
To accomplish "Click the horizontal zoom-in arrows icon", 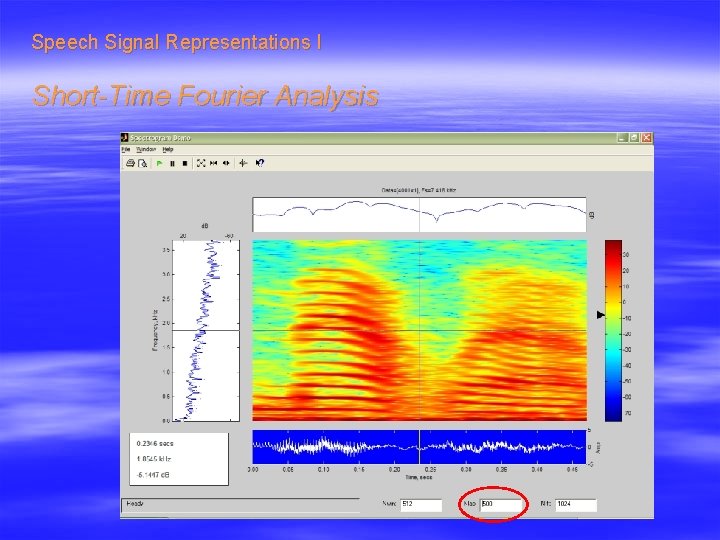I will point(214,163).
